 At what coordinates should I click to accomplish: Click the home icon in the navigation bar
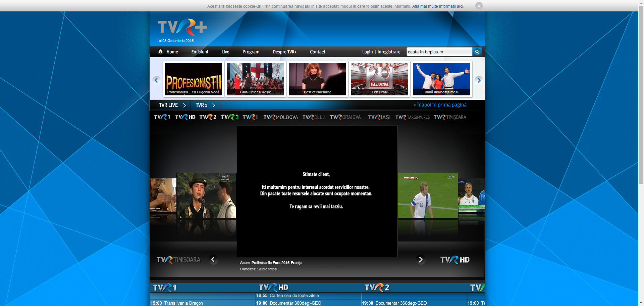[161, 51]
